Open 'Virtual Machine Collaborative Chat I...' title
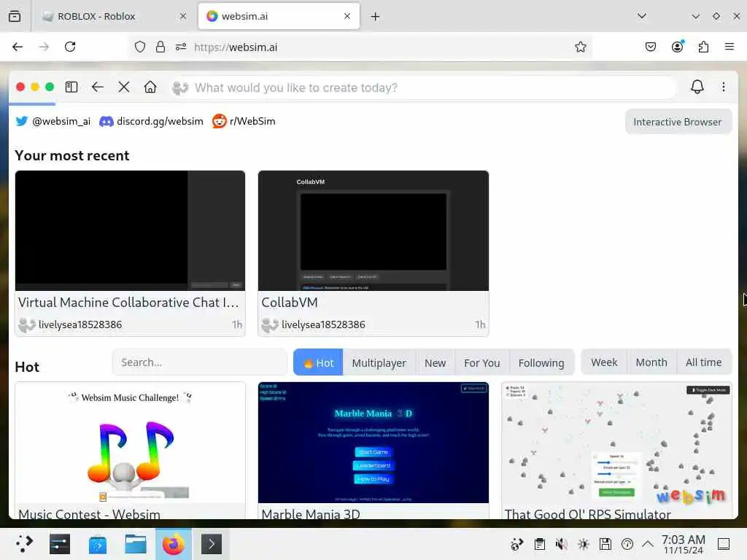This screenshot has height=560, width=747. [x=128, y=303]
